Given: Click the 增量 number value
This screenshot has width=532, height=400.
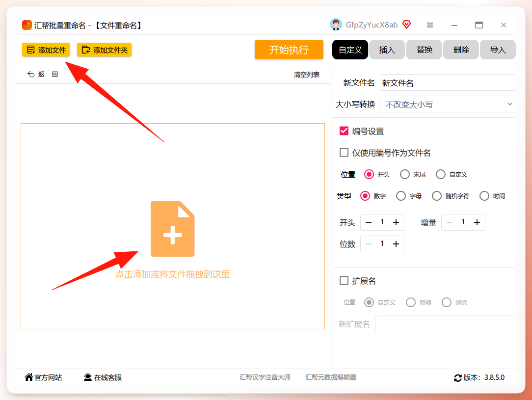Looking at the screenshot, I should 463,222.
